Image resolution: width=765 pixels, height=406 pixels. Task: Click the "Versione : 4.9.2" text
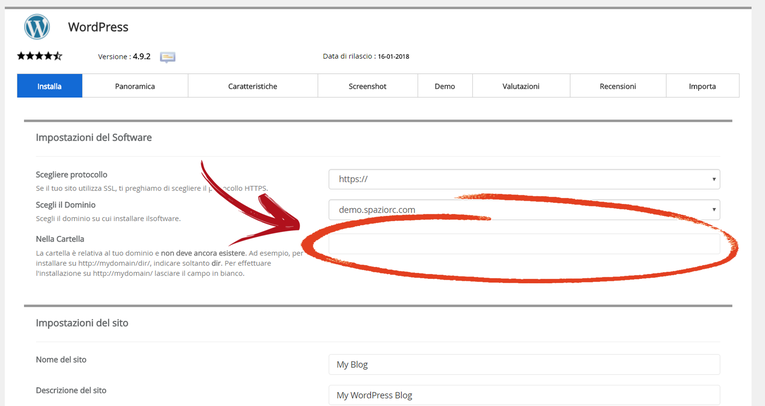tap(124, 57)
